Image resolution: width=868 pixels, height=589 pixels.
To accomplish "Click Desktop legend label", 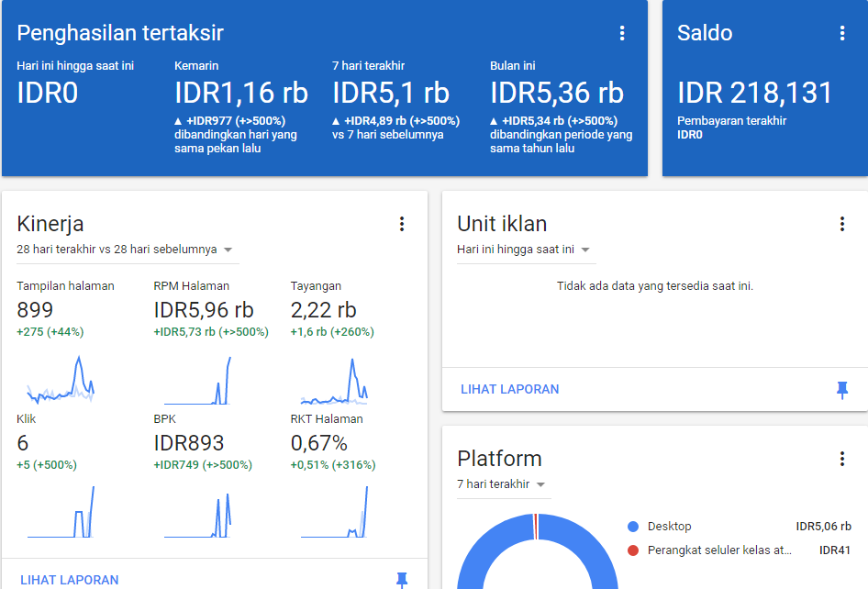I will click(x=669, y=527).
